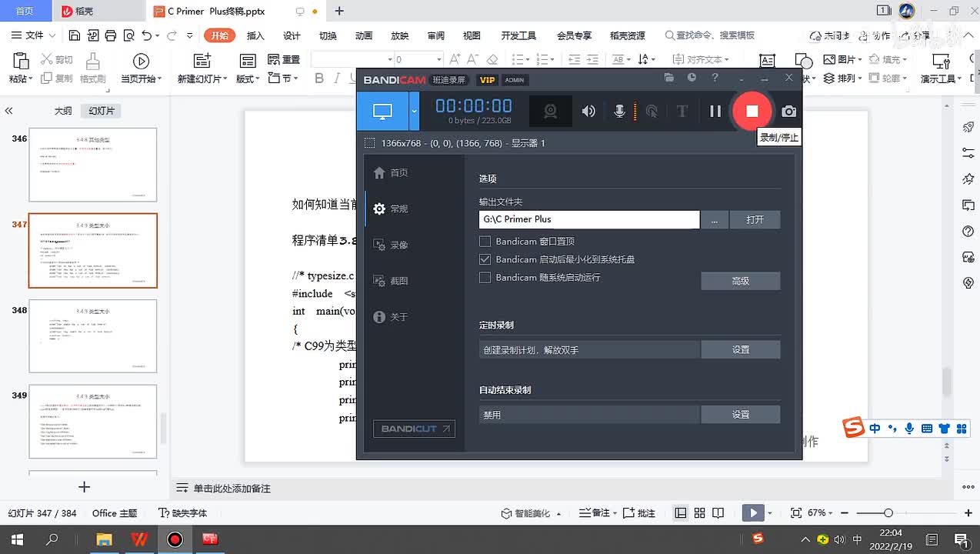Adjust the zoom slider handle
The image size is (980, 554).
(x=888, y=513)
